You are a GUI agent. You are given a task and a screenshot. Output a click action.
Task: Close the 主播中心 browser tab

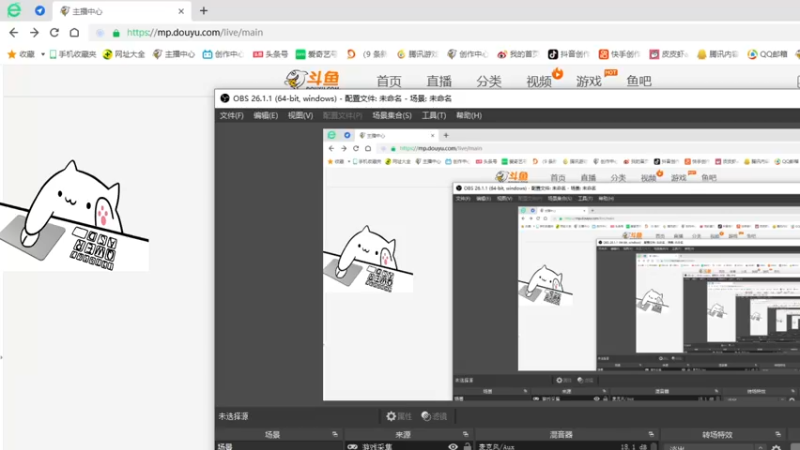click(181, 11)
